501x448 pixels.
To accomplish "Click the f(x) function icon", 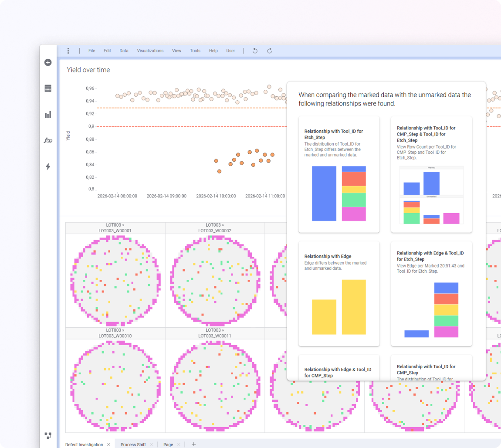I will pyautogui.click(x=48, y=140).
